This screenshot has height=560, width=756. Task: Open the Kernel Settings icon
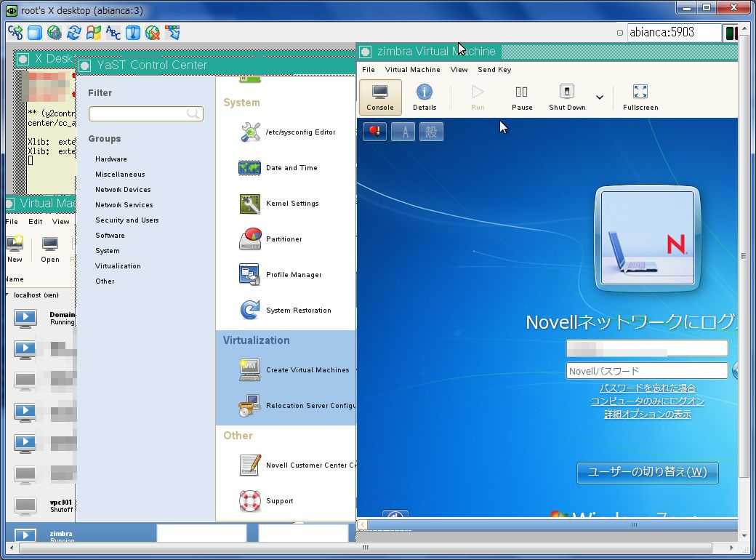tap(250, 203)
